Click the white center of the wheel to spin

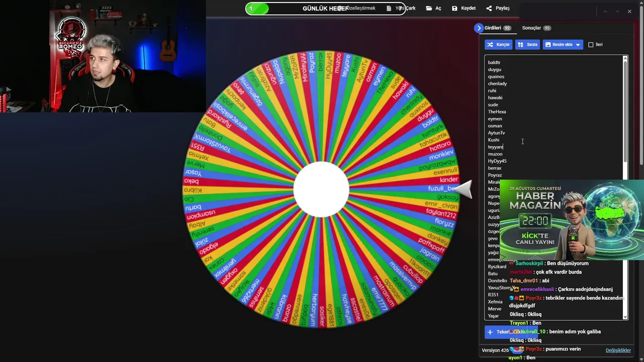(321, 189)
